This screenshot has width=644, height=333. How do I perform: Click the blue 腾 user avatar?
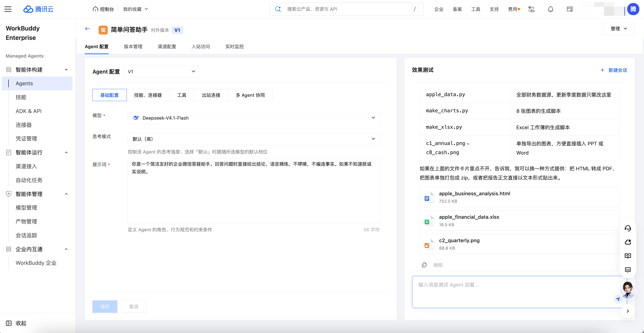[633, 9]
